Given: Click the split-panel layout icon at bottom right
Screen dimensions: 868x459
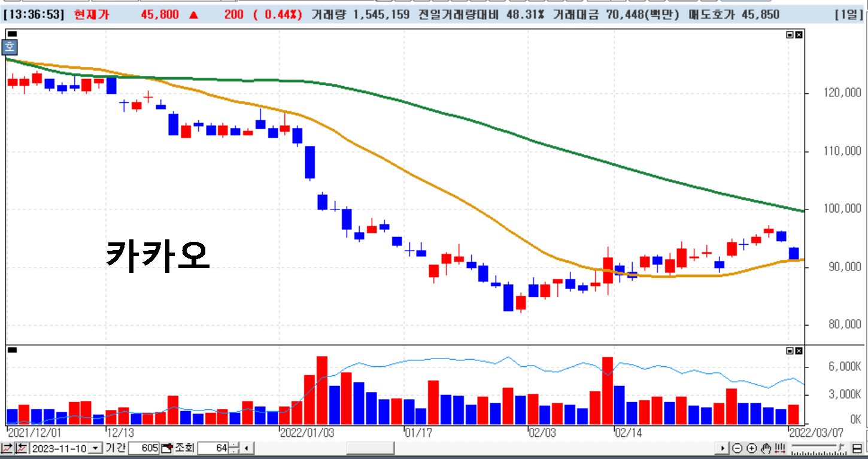Looking at the screenshot, I should 857,448.
